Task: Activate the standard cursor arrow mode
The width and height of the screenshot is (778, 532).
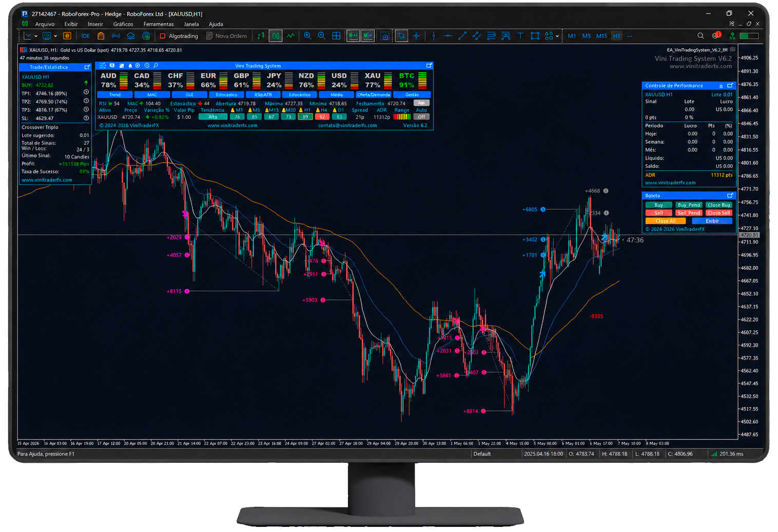Action: coord(401,36)
